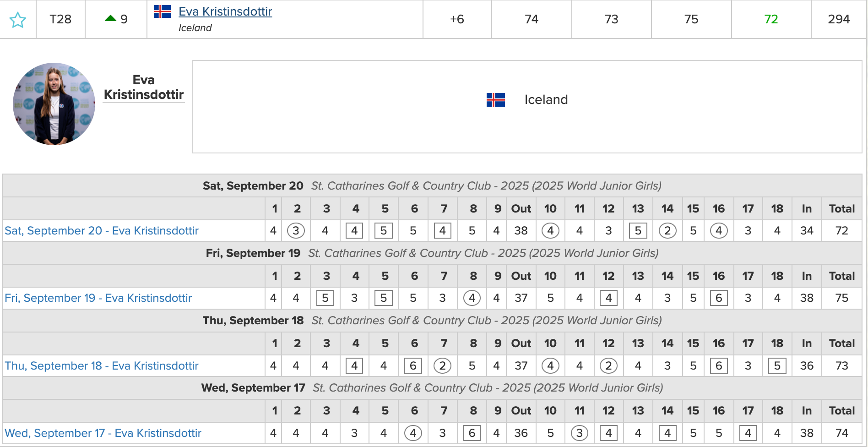
Task: Click the player name heading beside the photo
Action: click(143, 87)
